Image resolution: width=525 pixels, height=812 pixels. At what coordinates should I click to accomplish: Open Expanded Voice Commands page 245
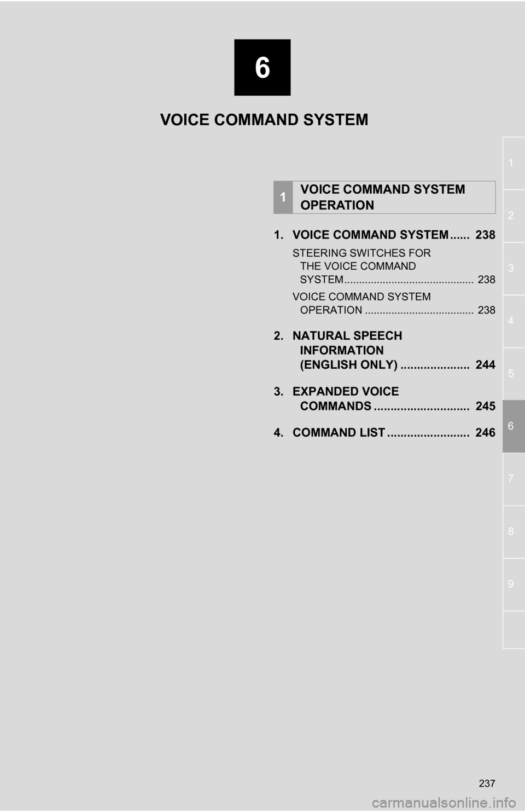coord(384,399)
